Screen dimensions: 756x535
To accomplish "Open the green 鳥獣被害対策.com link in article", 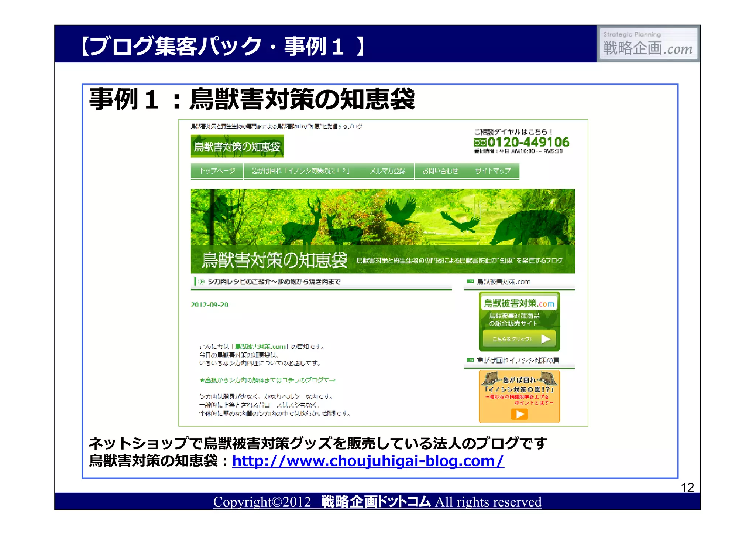I will [260, 347].
